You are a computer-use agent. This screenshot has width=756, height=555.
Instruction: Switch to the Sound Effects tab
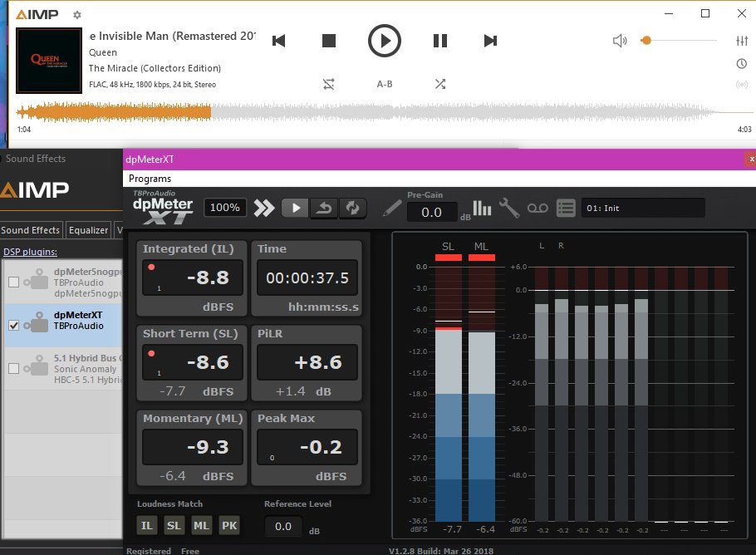pyautogui.click(x=31, y=230)
